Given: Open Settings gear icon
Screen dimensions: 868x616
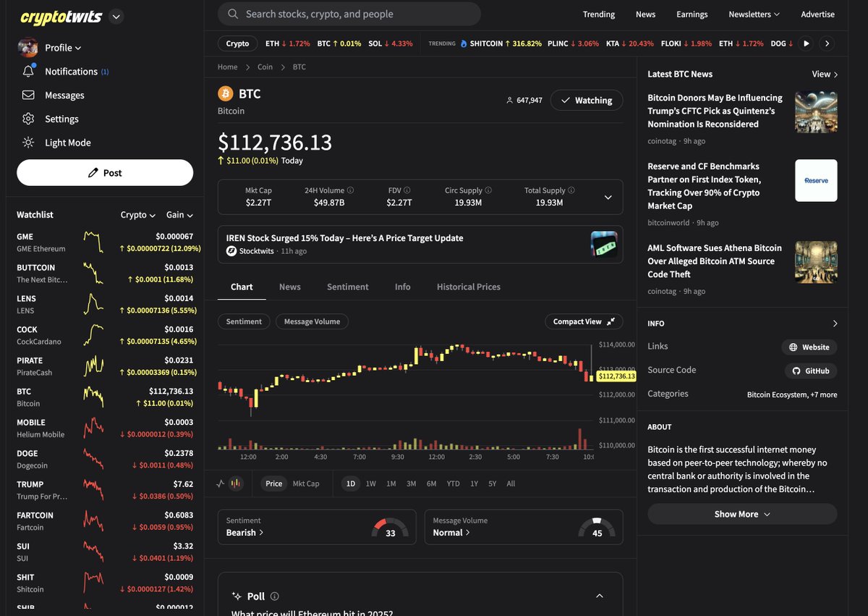Looking at the screenshot, I should 28,119.
